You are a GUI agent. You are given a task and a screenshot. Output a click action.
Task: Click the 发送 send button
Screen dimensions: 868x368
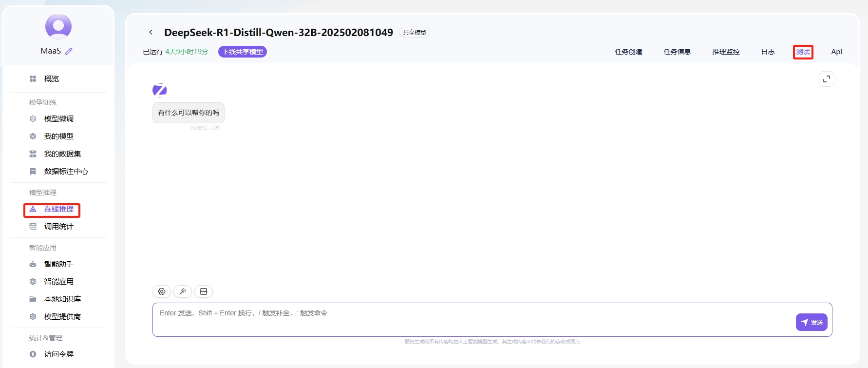(811, 322)
